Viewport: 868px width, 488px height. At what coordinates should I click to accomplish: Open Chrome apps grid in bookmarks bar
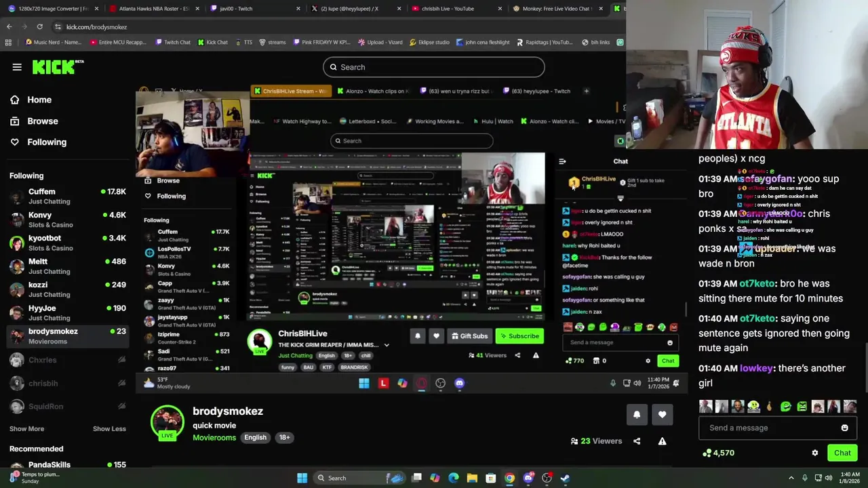pos(8,42)
